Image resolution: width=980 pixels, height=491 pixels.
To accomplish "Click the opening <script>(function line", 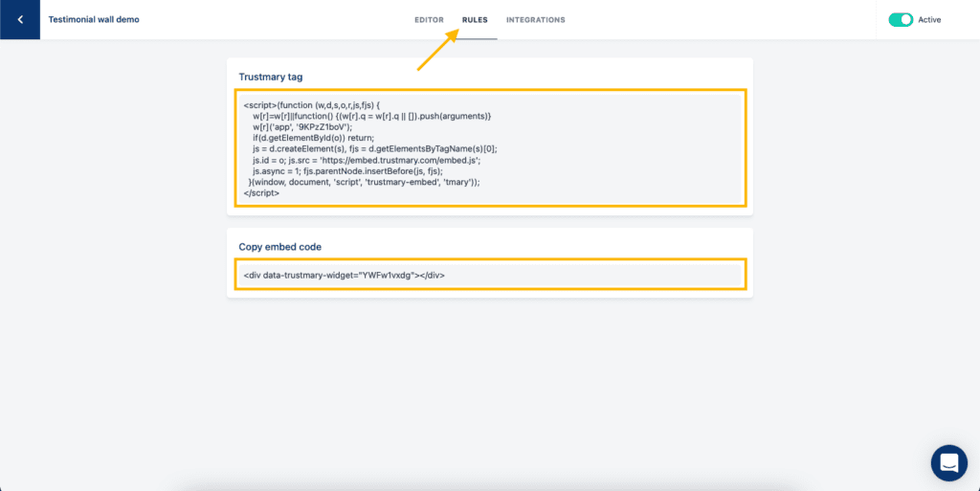I will click(x=311, y=105).
